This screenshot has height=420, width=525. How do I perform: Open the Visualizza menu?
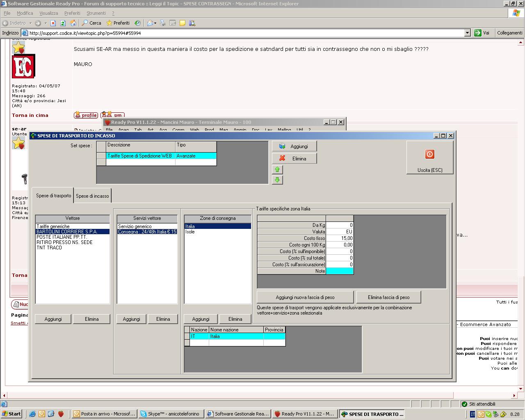(x=49, y=13)
